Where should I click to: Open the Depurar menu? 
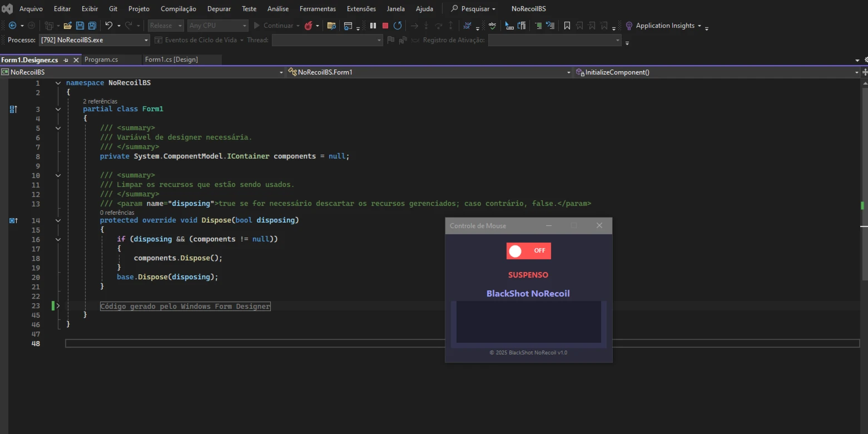click(219, 9)
